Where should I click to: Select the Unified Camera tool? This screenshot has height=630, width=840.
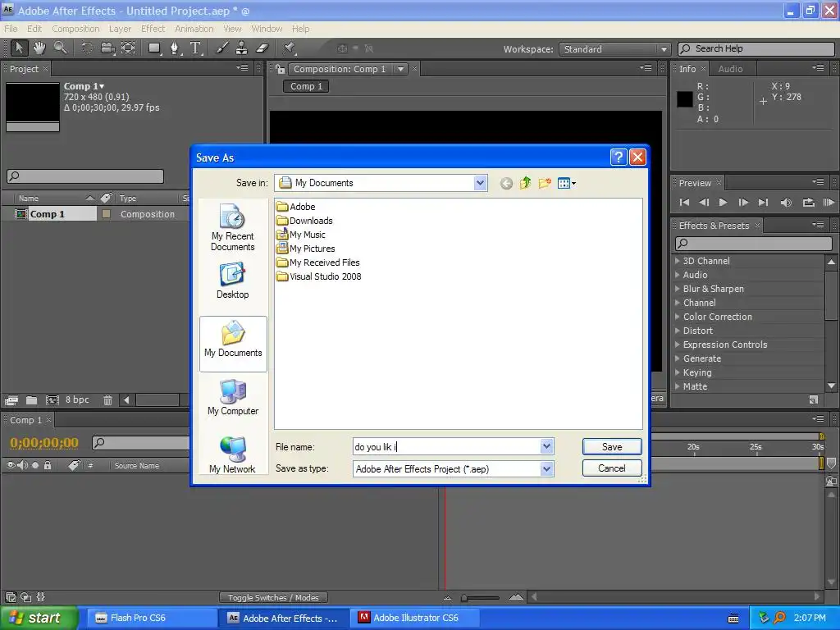107,48
